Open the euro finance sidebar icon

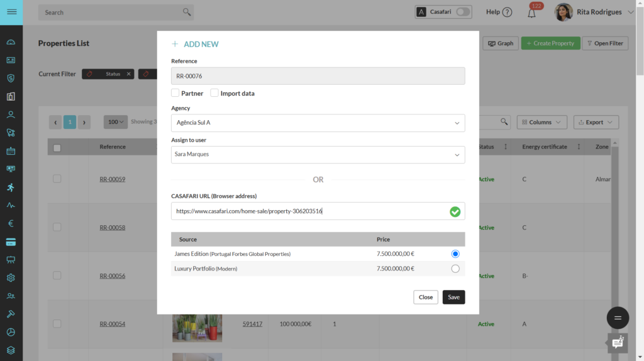pos(11,223)
